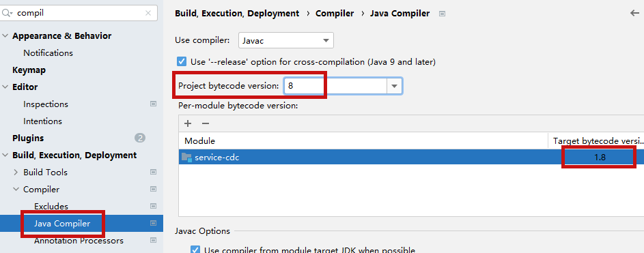Open the 'Use compiler' Javac dropdown

[x=286, y=41]
